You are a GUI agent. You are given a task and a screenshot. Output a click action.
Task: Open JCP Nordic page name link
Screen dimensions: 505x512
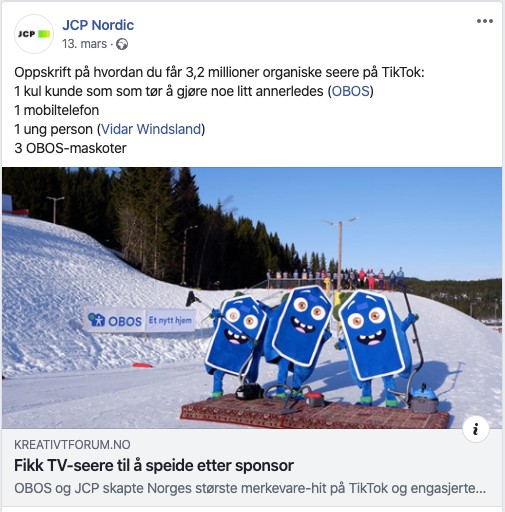tap(98, 25)
